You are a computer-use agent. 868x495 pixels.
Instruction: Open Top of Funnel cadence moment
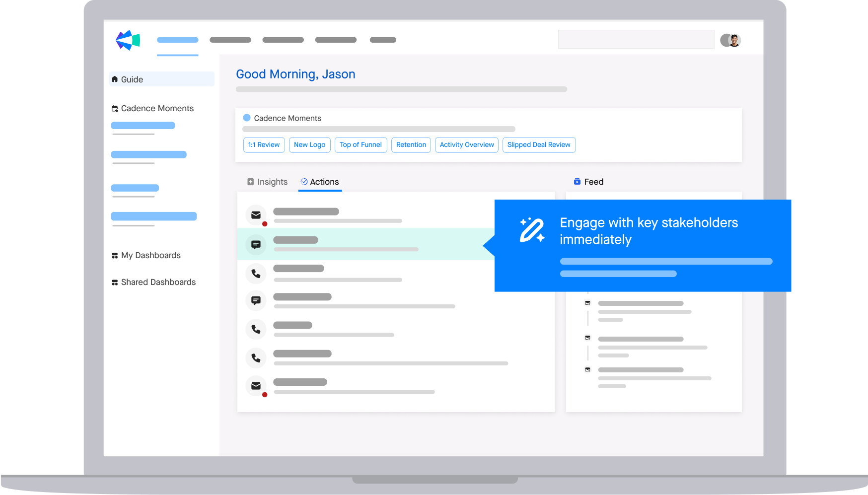(x=361, y=145)
